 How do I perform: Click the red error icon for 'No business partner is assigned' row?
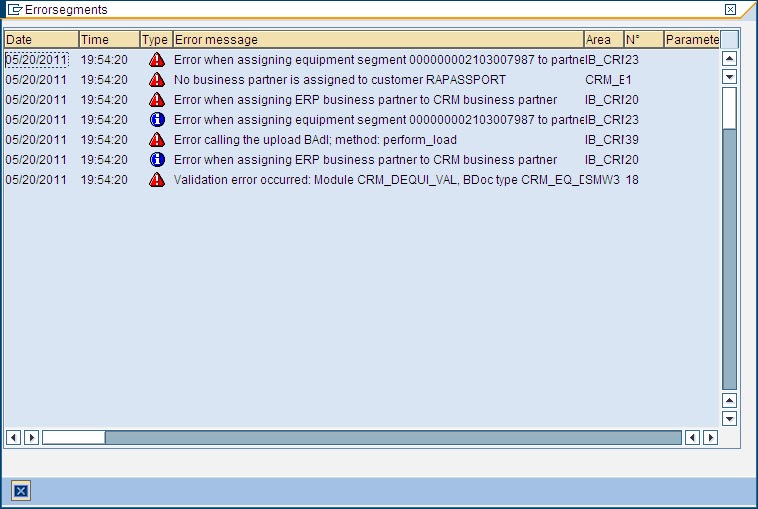(x=157, y=79)
